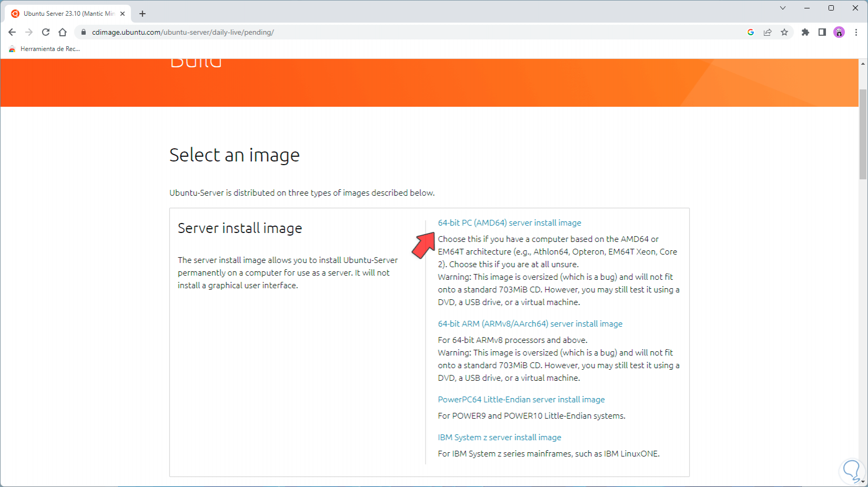Click the Google translate icon in address bar
Image resolution: width=868 pixels, height=487 pixels.
click(x=751, y=32)
